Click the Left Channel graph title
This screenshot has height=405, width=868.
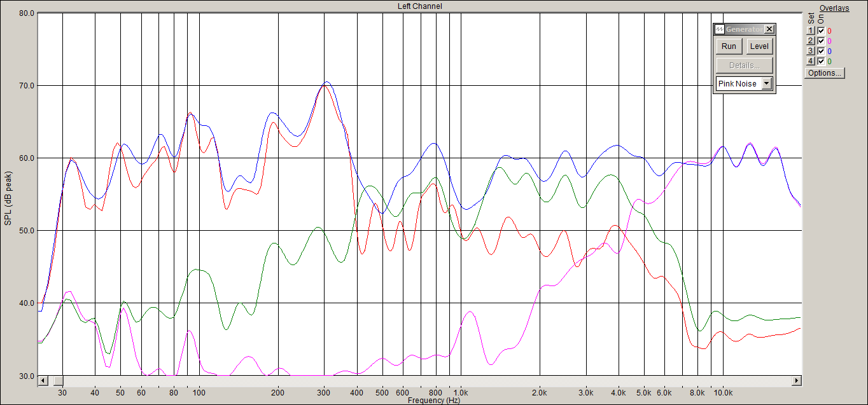point(419,6)
